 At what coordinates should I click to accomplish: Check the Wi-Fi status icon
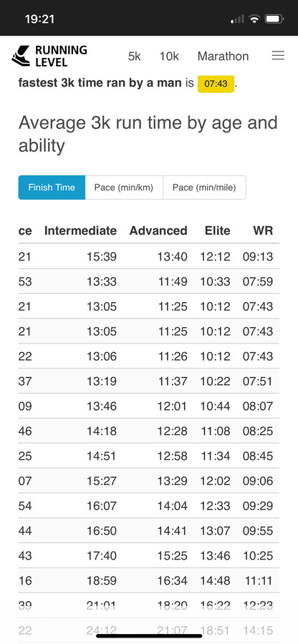pyautogui.click(x=254, y=19)
